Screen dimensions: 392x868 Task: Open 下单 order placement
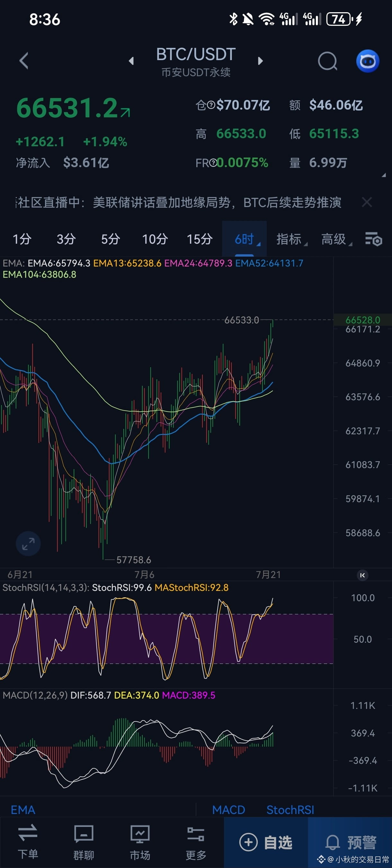[x=28, y=842]
